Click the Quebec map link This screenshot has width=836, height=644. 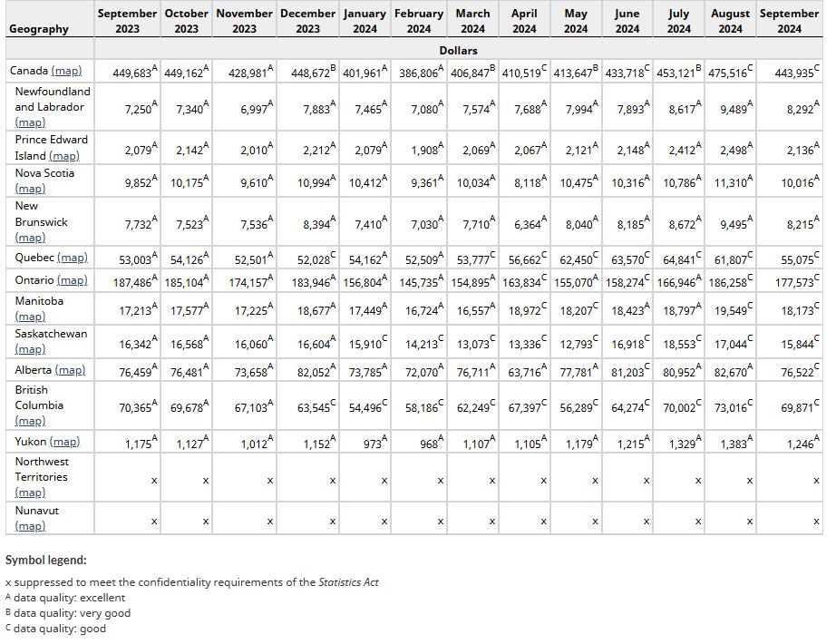pyautogui.click(x=73, y=259)
